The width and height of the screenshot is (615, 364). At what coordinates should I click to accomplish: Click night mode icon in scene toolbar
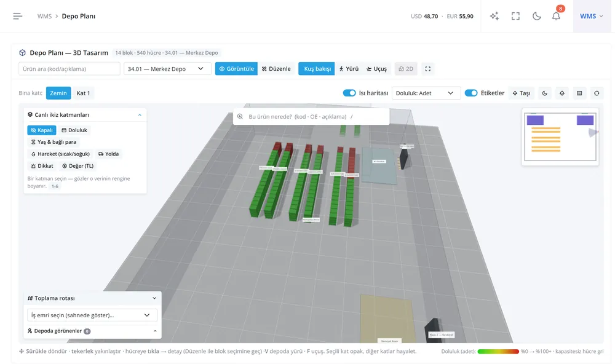tap(545, 93)
